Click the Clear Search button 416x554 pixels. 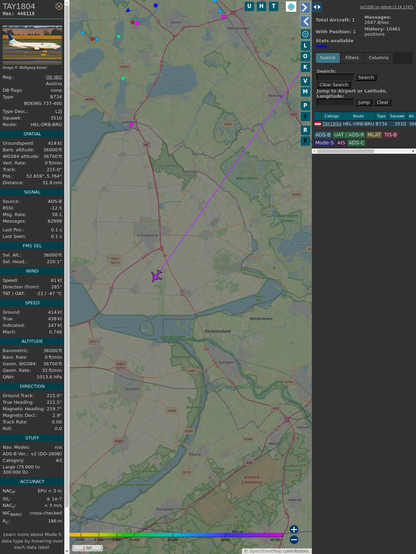pos(334,85)
